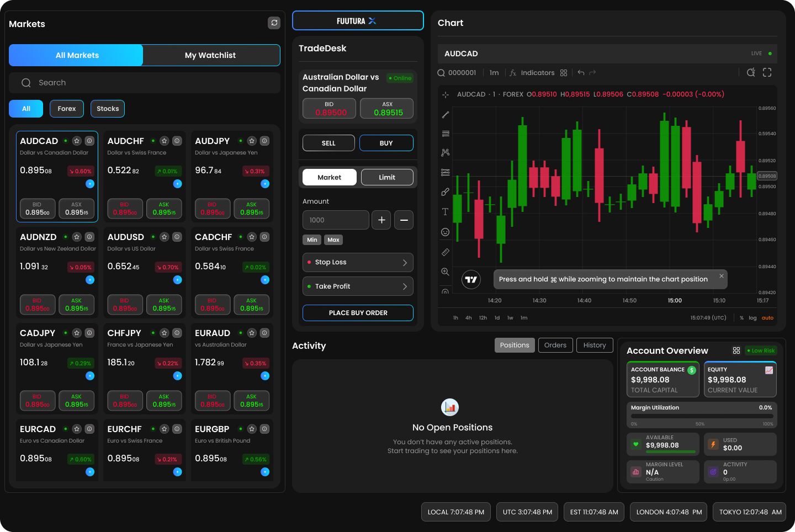The height and width of the screenshot is (532, 795).
Task: Expand the Take Profit section
Action: (358, 286)
